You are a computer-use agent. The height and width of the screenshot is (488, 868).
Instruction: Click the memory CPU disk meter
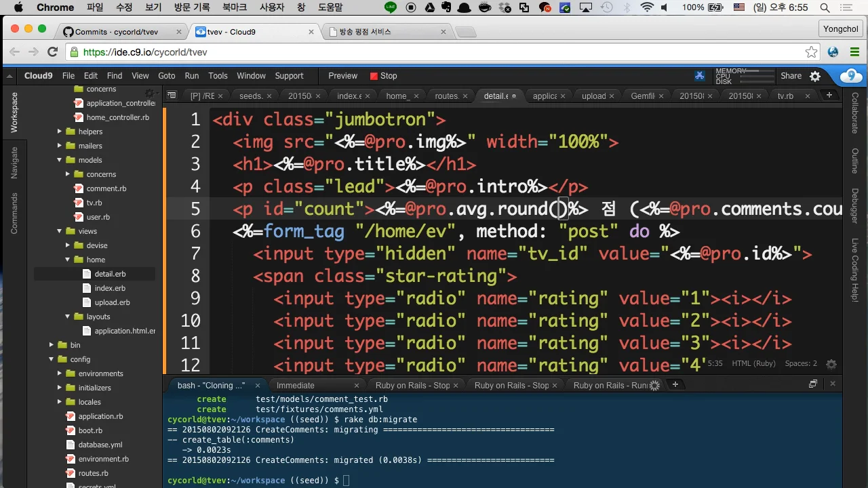[745, 76]
